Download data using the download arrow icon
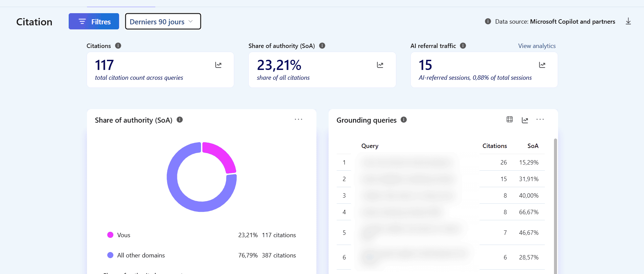Viewport: 644px width, 274px height. (x=628, y=21)
